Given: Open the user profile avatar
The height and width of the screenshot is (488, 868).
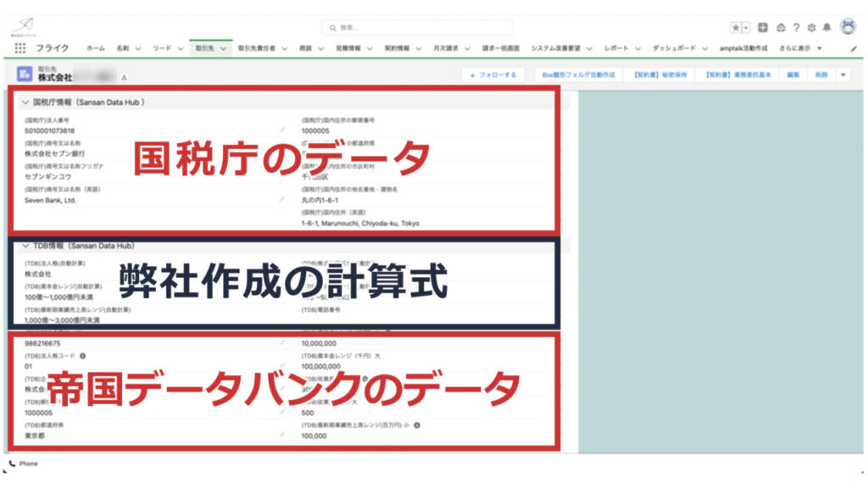Looking at the screenshot, I should pos(848,26).
